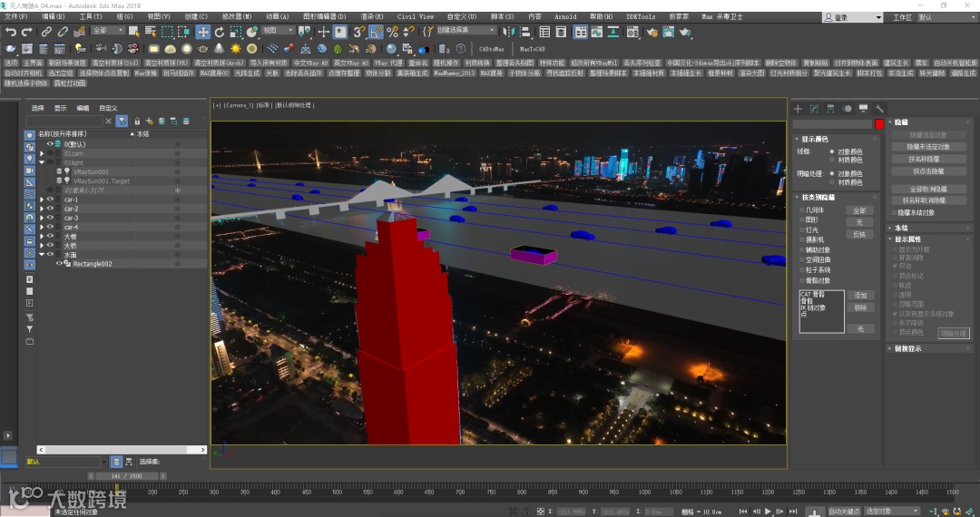
Task: Check the 几何体 hide-by-category checkbox
Action: [803, 210]
